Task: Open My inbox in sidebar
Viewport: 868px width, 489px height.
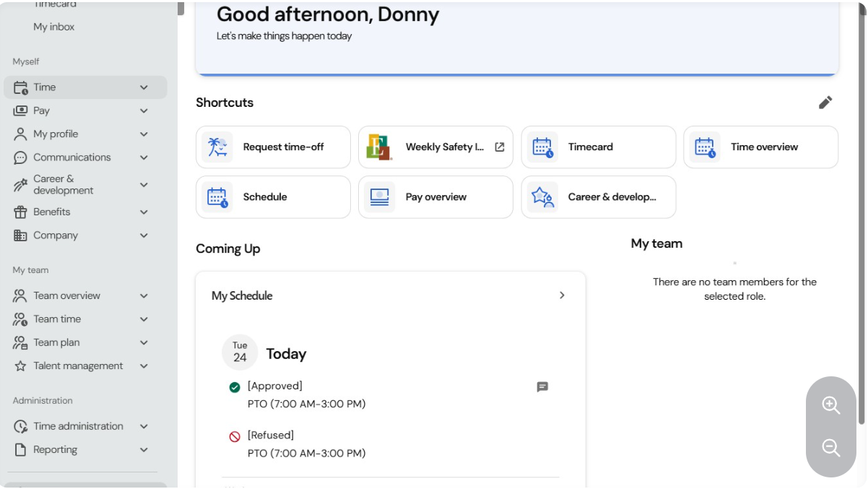Action: coord(54,27)
